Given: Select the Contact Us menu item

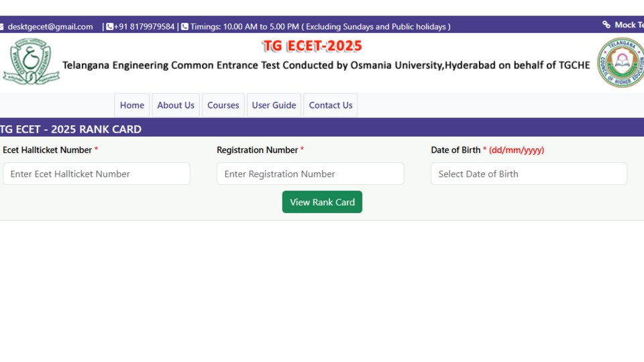Looking at the screenshot, I should (331, 105).
